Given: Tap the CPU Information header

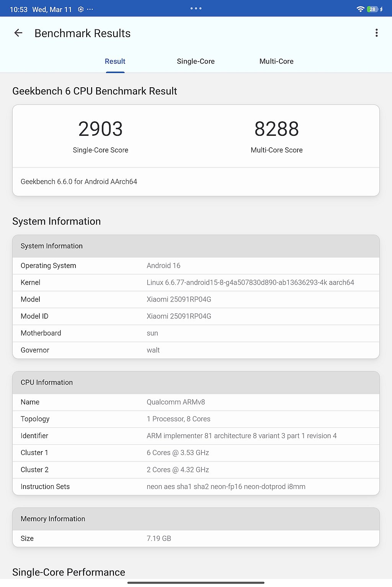Looking at the screenshot, I should 196,382.
